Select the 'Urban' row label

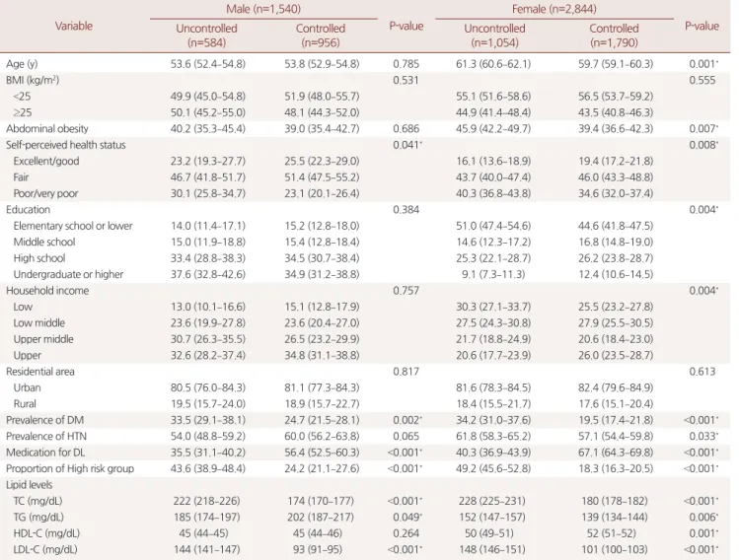click(27, 387)
